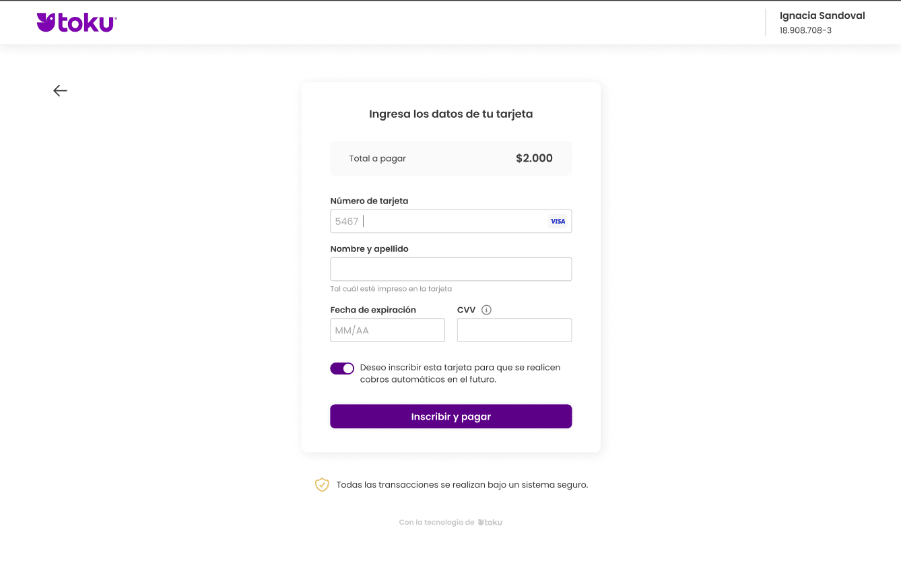Focus the Número de tarjeta field
The image size is (901, 588).
pyautogui.click(x=444, y=222)
